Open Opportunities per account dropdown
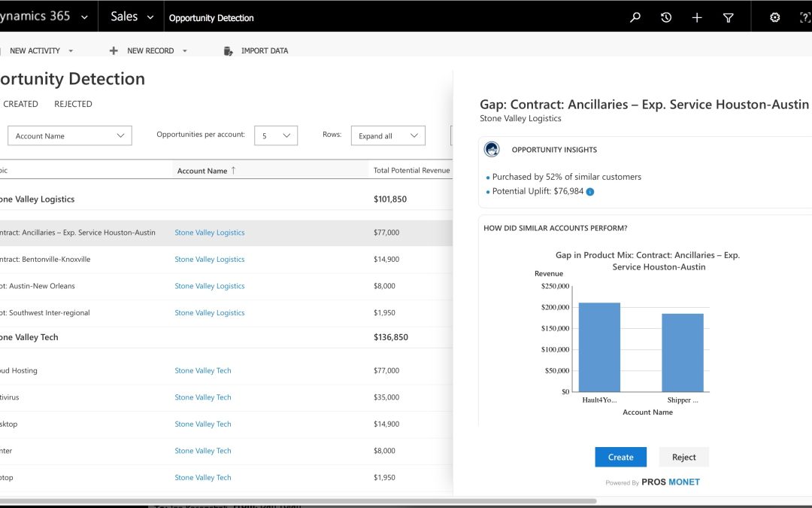812x508 pixels. pyautogui.click(x=275, y=135)
